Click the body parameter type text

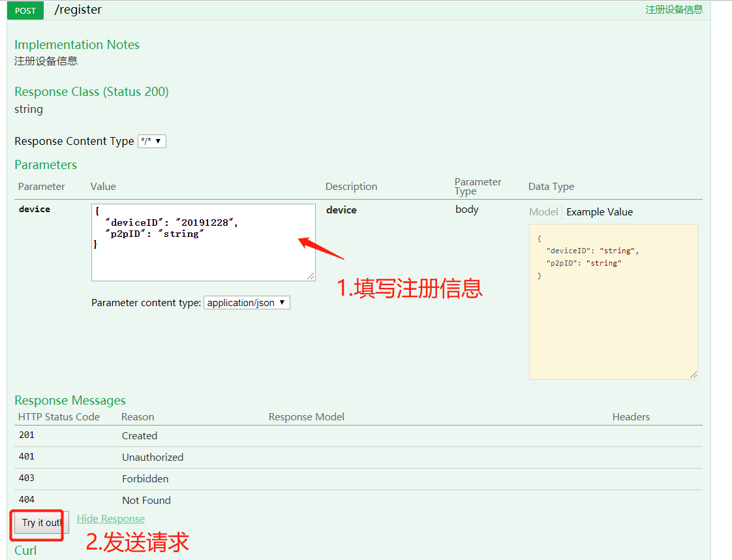tap(467, 210)
